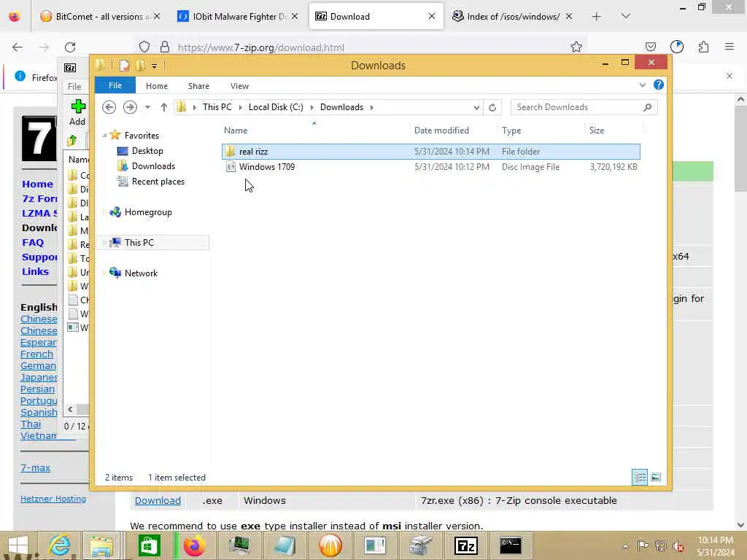
Task: Open Internet Explorer from taskbar
Action: pos(60,545)
